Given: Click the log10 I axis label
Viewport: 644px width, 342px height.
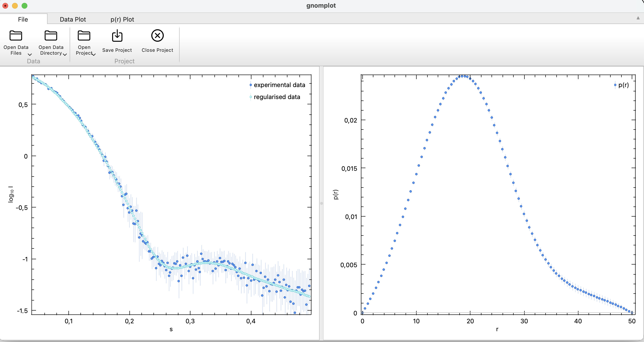Looking at the screenshot, I should (11, 194).
